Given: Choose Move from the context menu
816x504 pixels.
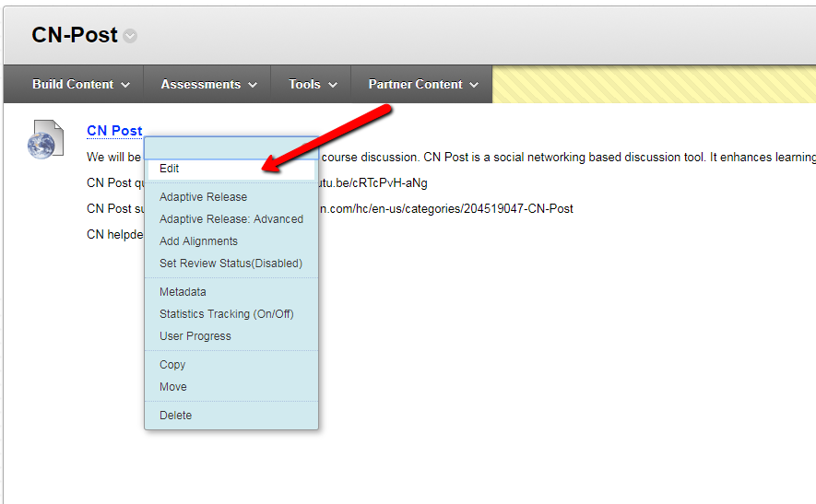Looking at the screenshot, I should coord(172,387).
